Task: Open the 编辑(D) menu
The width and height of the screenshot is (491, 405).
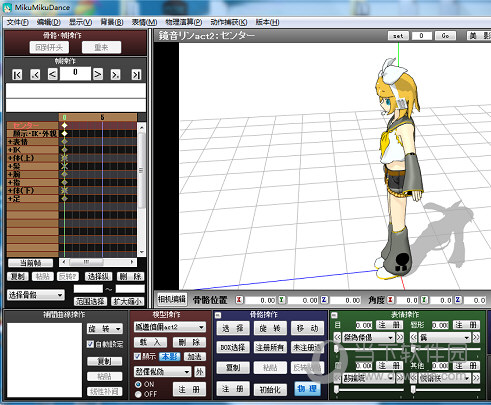Action: pyautogui.click(x=49, y=22)
